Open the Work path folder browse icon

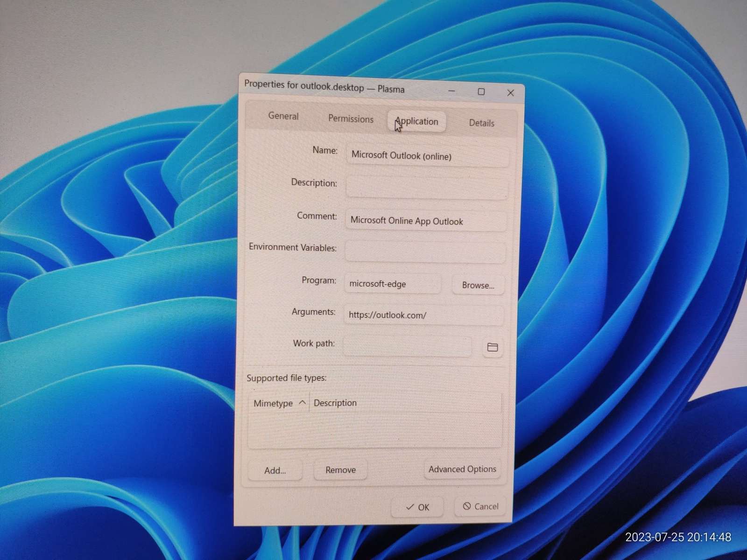click(493, 347)
